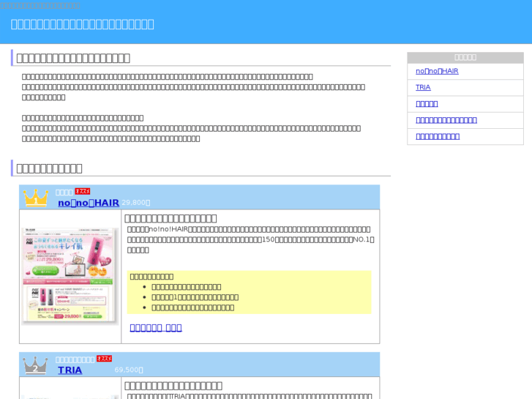
Task: Open the longest link in the sidebar menu
Action: 446,120
